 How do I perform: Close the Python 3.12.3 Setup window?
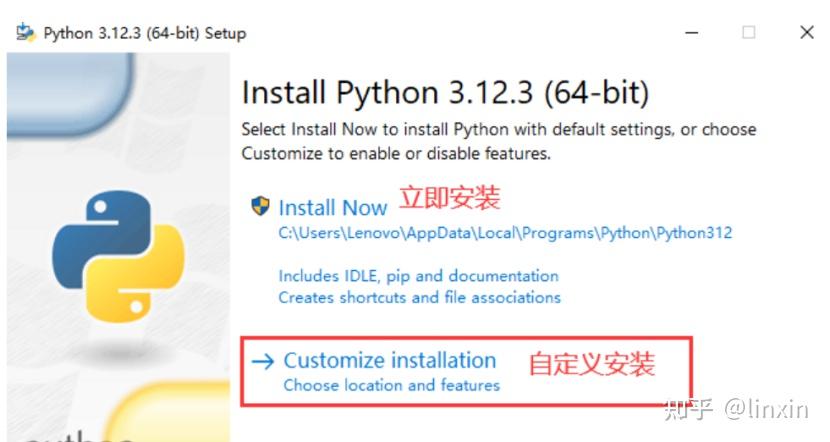pos(807,32)
